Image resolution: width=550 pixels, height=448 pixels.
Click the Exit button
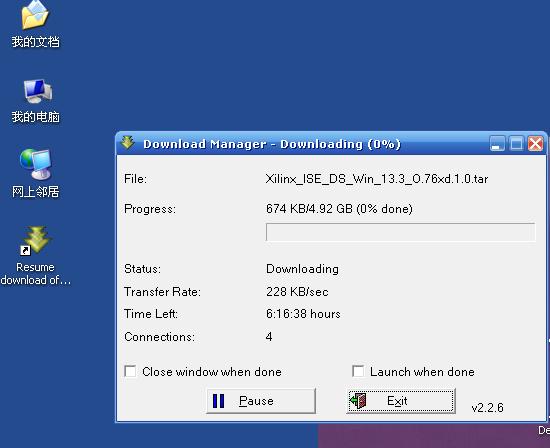(x=401, y=401)
